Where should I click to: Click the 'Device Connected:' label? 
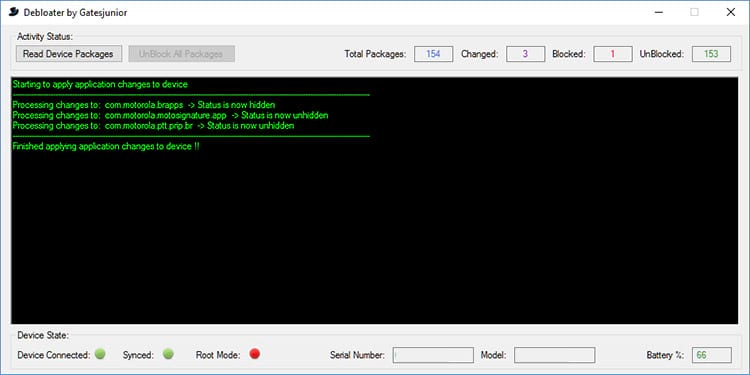tap(54, 355)
